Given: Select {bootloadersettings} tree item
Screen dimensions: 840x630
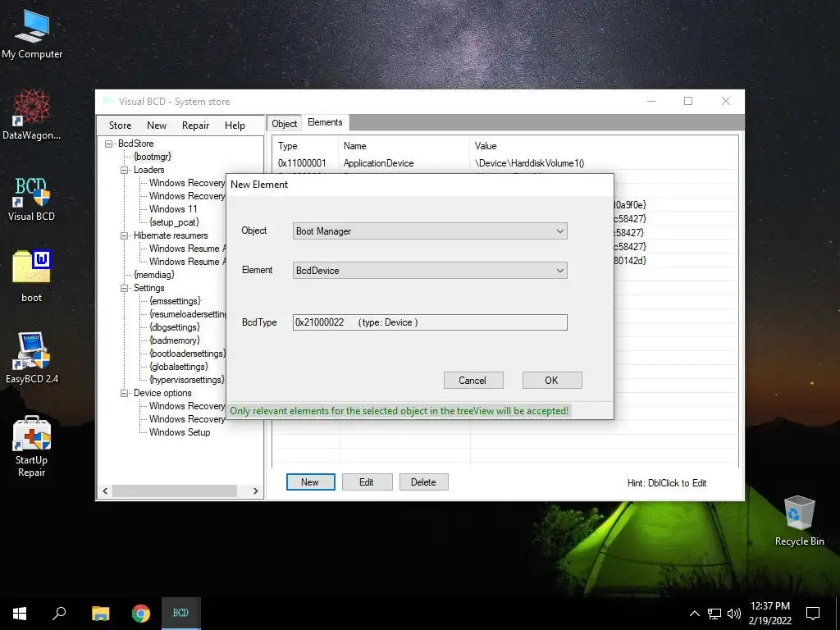Looking at the screenshot, I should [x=187, y=354].
